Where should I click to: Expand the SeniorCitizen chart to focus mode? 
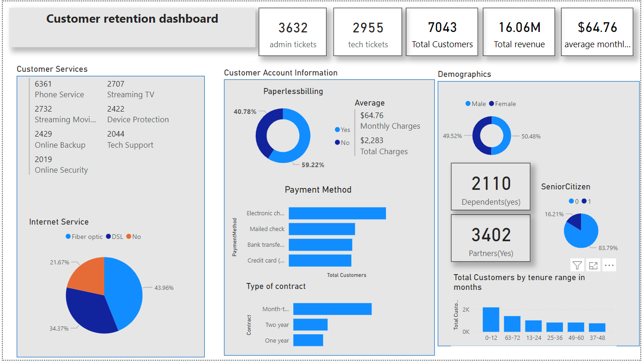pos(593,265)
